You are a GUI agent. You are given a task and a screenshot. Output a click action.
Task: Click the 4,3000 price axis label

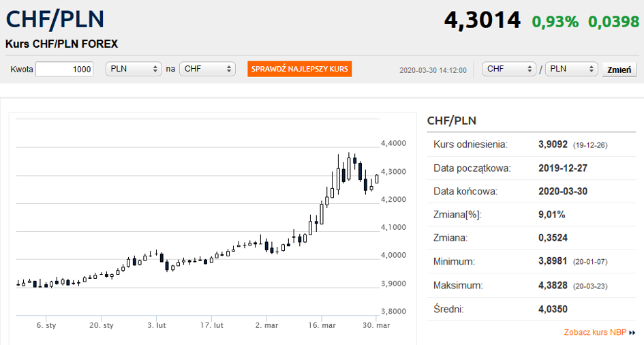[393, 172]
